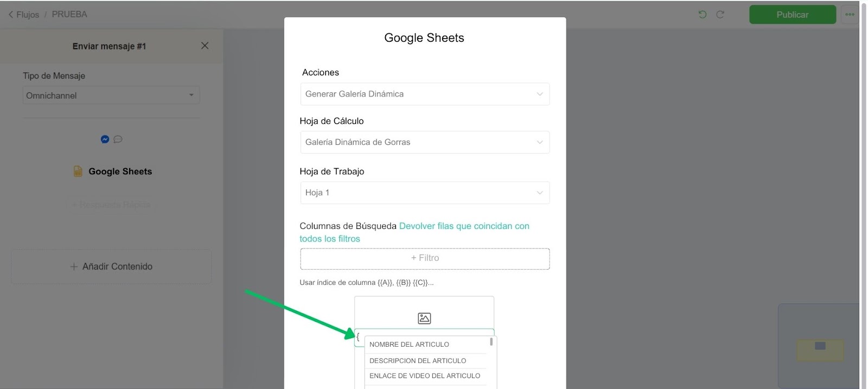The height and width of the screenshot is (389, 868).
Task: Click the redo arrow icon
Action: click(720, 15)
